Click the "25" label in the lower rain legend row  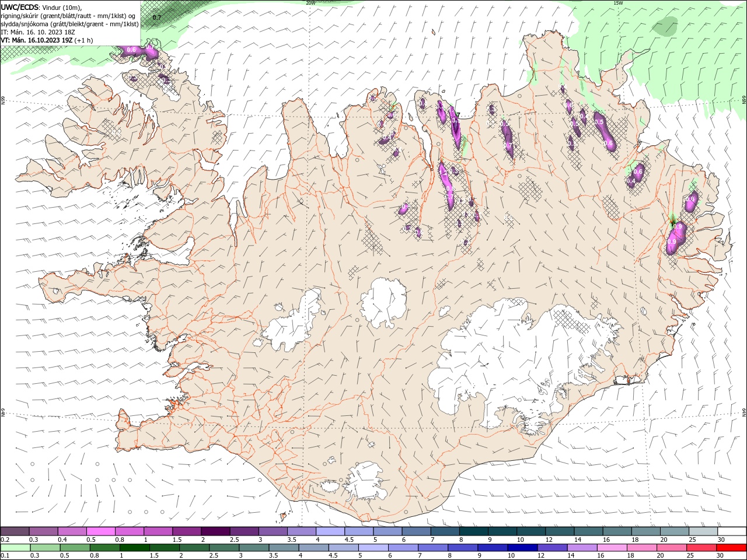click(x=690, y=556)
